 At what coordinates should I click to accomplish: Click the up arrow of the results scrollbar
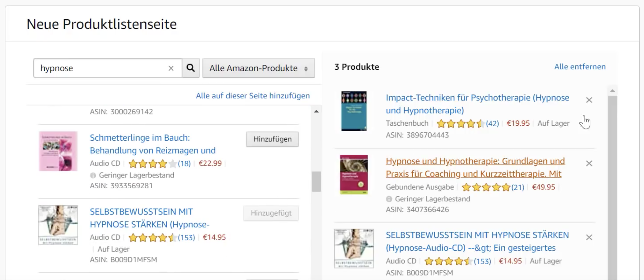(316, 111)
